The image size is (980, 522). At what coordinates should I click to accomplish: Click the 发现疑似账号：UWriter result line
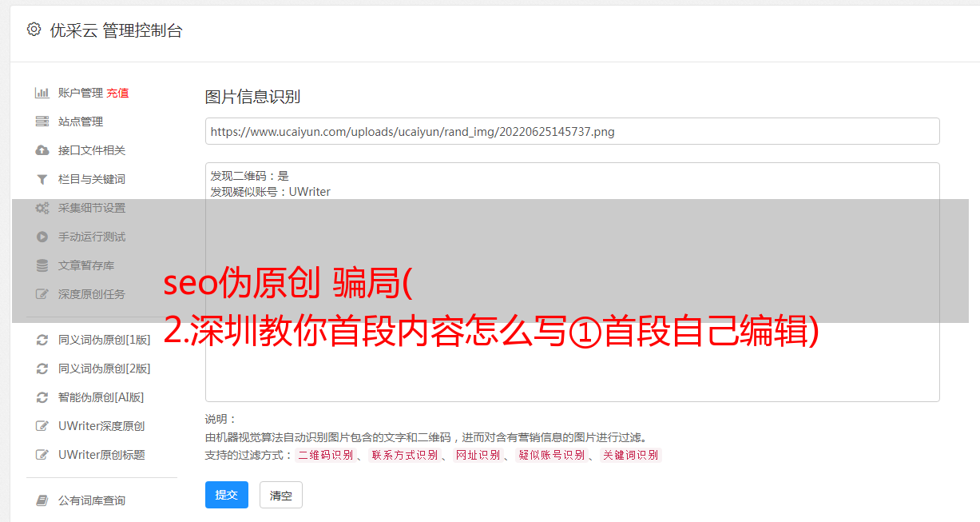pos(271,192)
